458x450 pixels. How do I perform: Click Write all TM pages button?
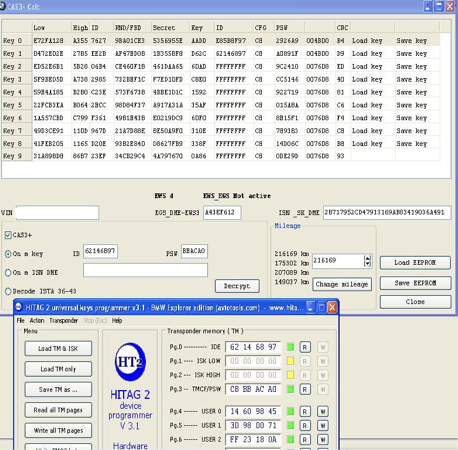click(x=58, y=430)
